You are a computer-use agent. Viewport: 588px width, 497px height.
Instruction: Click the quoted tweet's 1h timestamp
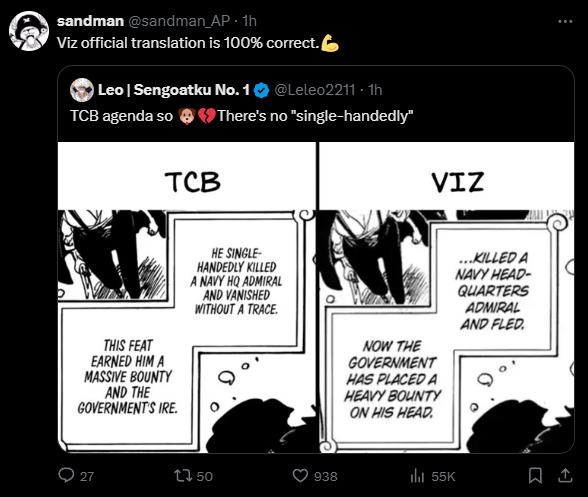pyautogui.click(x=375, y=90)
